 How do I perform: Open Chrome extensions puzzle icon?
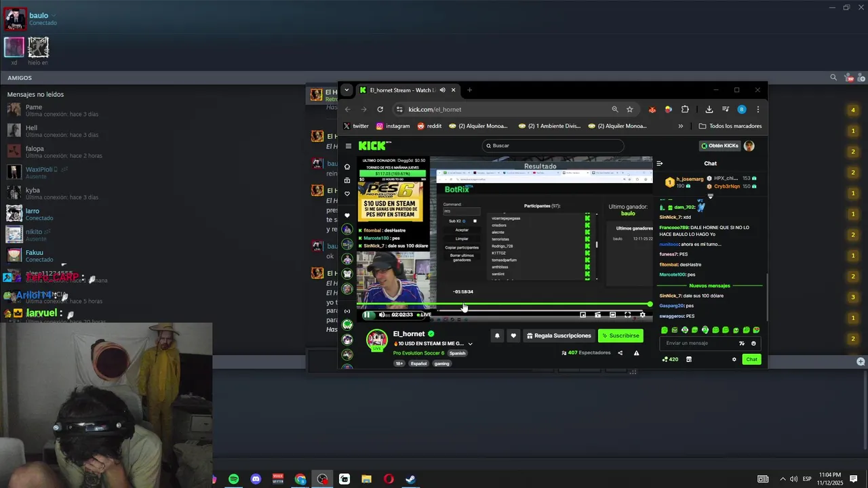click(685, 109)
